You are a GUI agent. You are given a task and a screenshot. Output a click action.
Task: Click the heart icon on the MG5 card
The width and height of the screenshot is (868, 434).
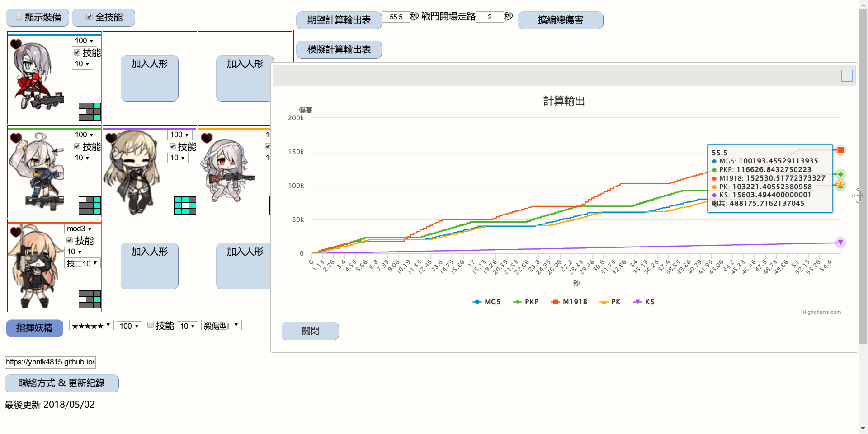(16, 44)
